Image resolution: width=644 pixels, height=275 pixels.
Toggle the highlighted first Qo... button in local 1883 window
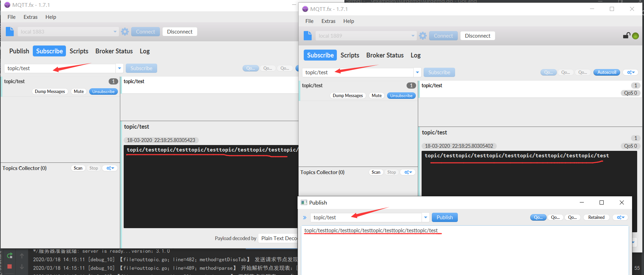click(x=251, y=68)
